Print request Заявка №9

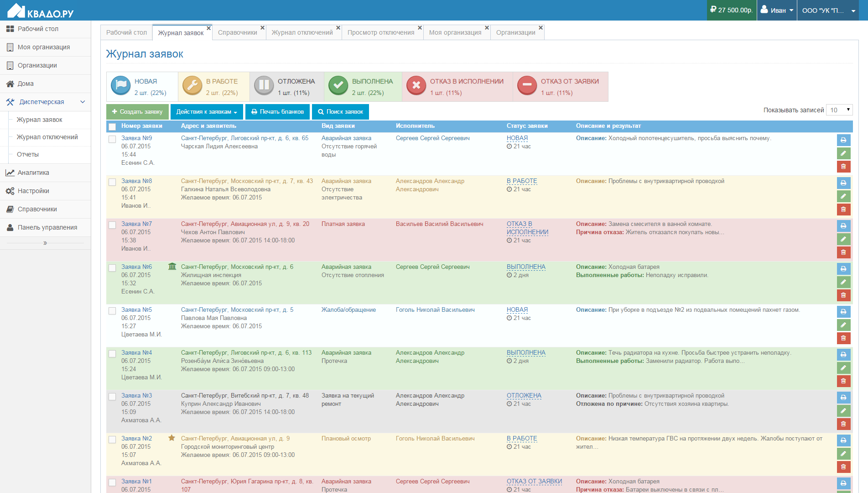pyautogui.click(x=843, y=140)
